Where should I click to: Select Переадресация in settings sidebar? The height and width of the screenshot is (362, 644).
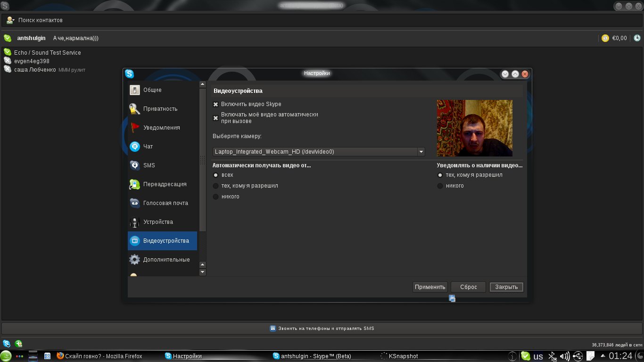coord(162,184)
